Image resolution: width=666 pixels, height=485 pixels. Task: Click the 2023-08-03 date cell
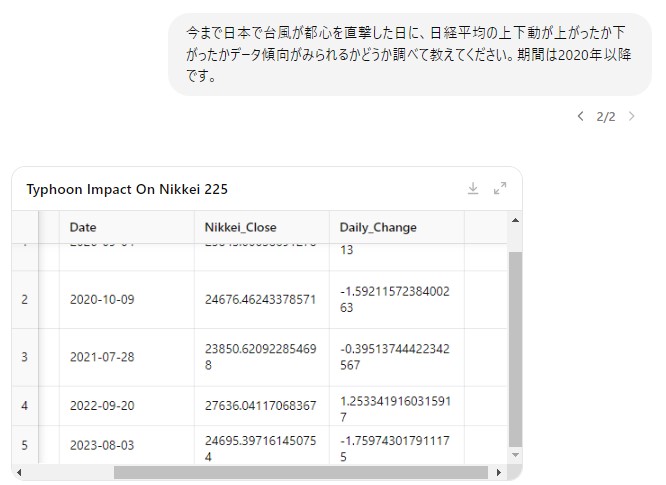tap(102, 443)
